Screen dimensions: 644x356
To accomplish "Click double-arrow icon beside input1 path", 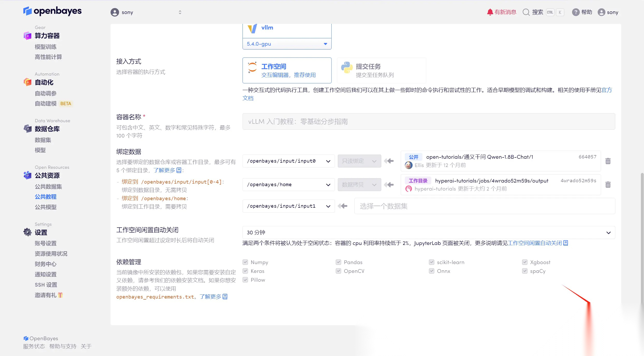I will (343, 206).
